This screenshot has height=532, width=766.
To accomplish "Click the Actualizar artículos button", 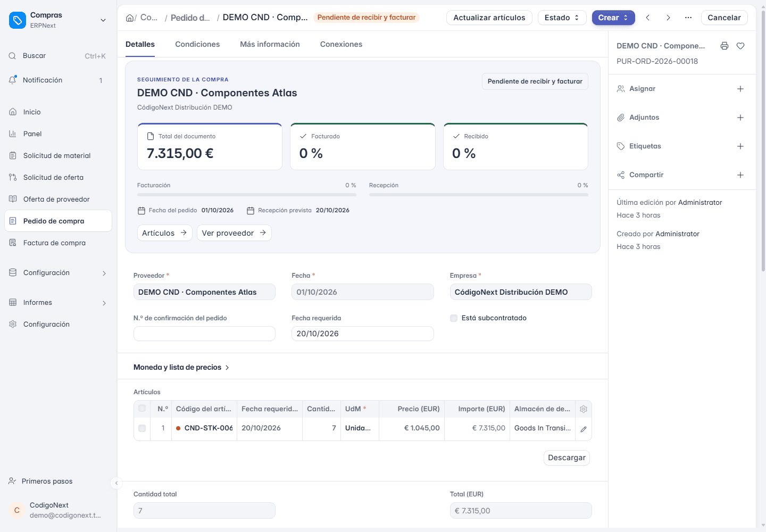I will (489, 18).
